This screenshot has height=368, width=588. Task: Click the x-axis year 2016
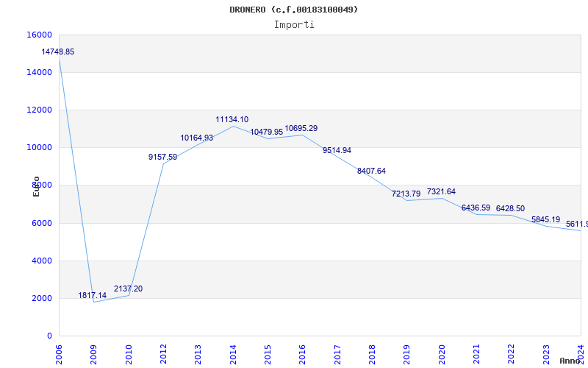(x=302, y=355)
